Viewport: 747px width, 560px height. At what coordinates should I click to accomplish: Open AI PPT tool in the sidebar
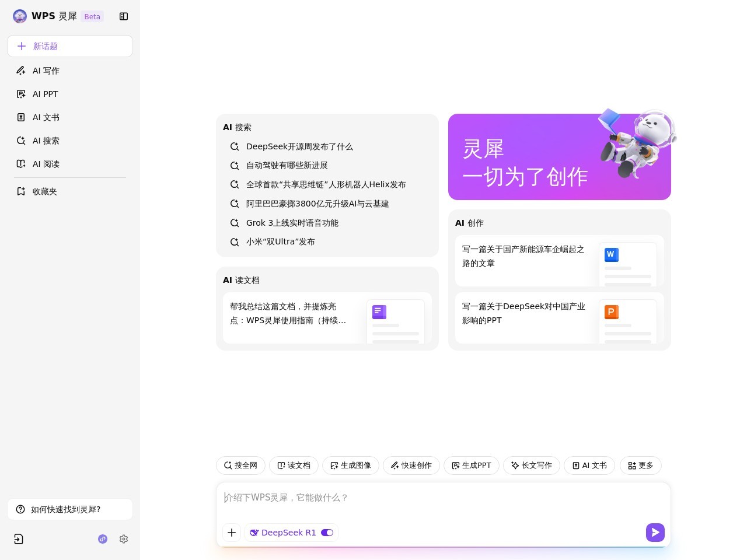pos(46,94)
